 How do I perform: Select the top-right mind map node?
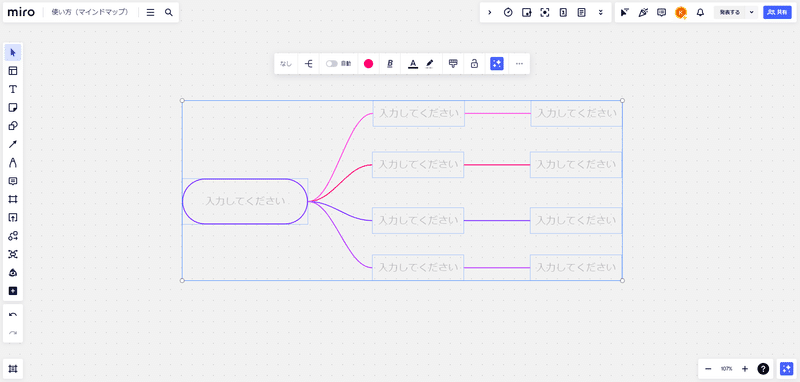point(576,113)
